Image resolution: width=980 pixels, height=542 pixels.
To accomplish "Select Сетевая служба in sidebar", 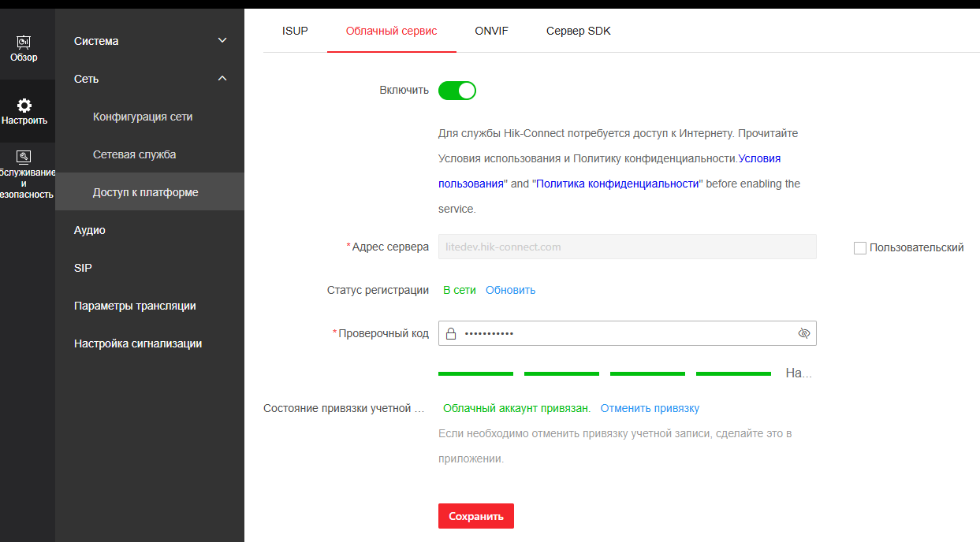I will pyautogui.click(x=134, y=154).
